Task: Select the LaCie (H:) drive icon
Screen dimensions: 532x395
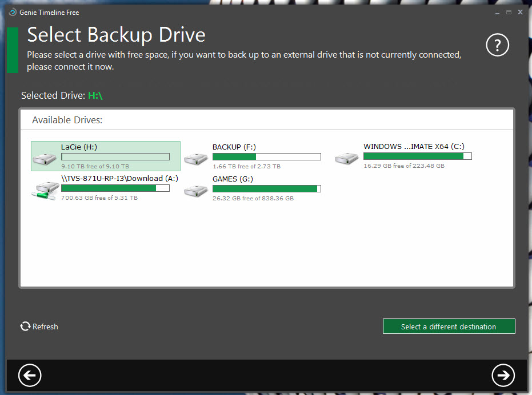Action: pos(45,158)
